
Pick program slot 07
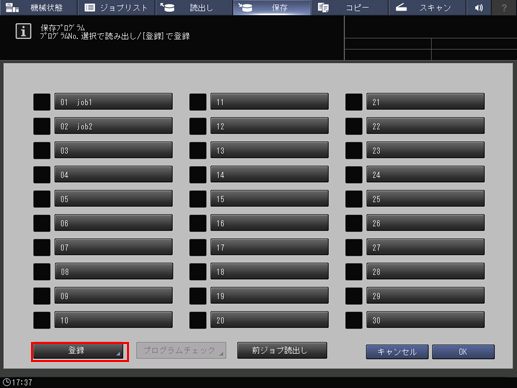click(113, 247)
